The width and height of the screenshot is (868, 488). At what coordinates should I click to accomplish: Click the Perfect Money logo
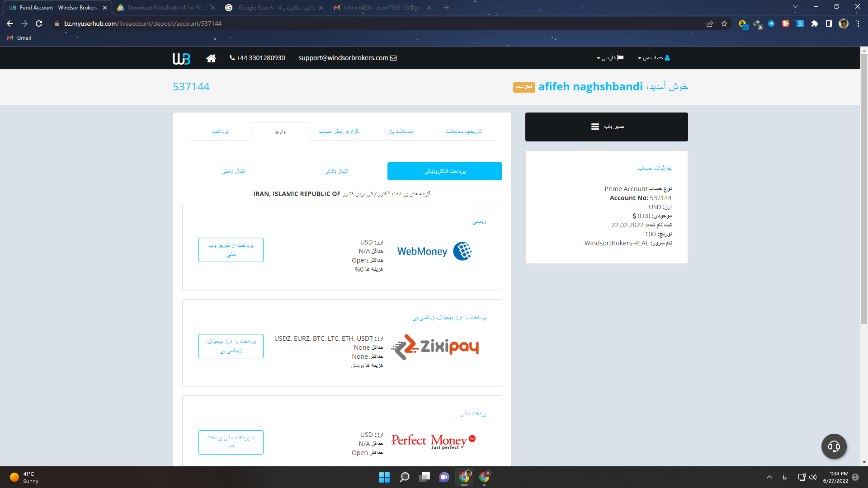pyautogui.click(x=434, y=441)
